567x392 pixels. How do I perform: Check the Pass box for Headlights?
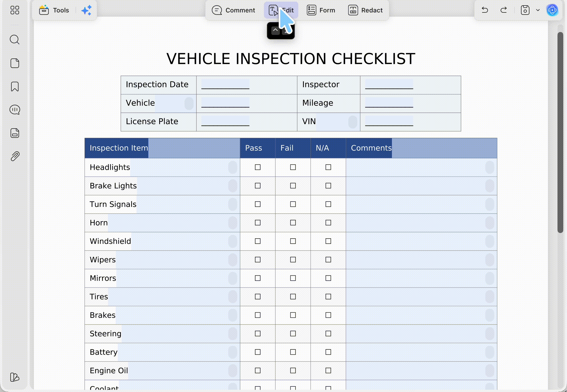pos(258,167)
